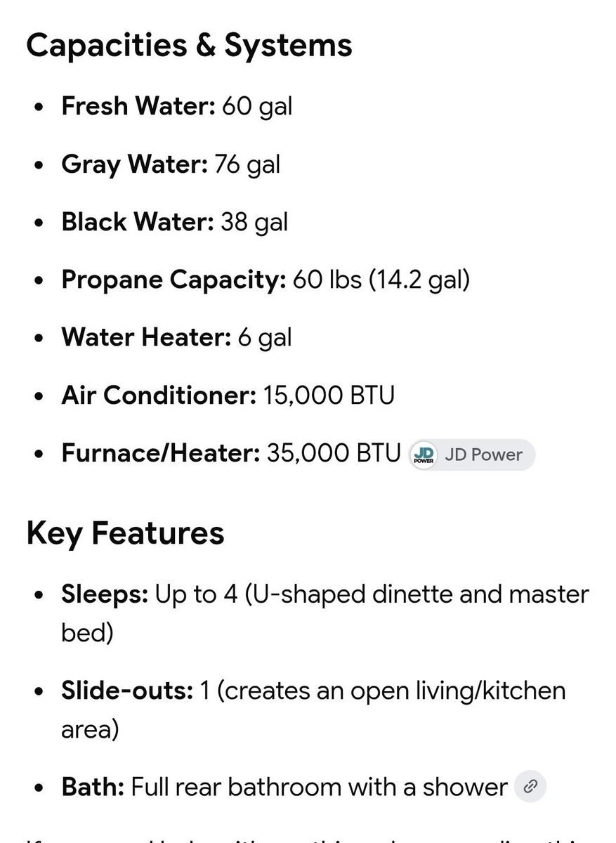Click the Sleeps feature label

[x=105, y=594]
